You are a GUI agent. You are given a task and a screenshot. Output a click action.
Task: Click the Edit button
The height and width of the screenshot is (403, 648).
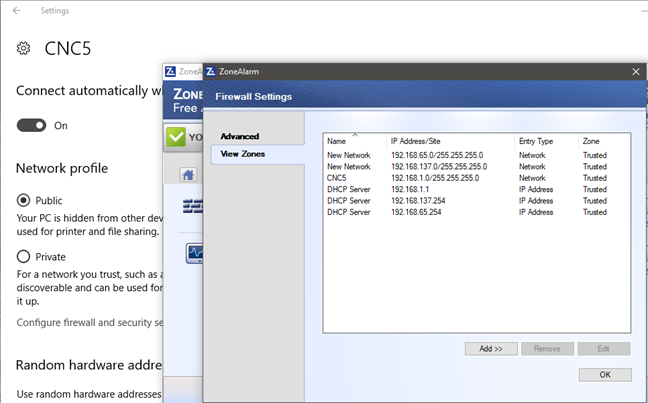coord(604,348)
